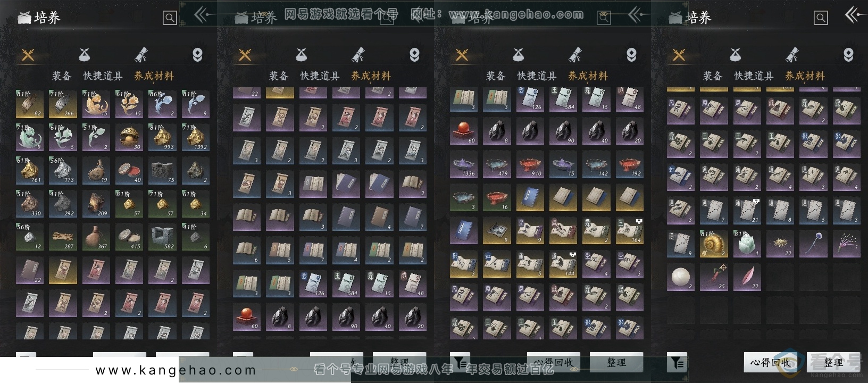Viewport: 868px width, 383px height.
Task: Switch to 快捷道具 tab in third panel
Action: [x=537, y=76]
